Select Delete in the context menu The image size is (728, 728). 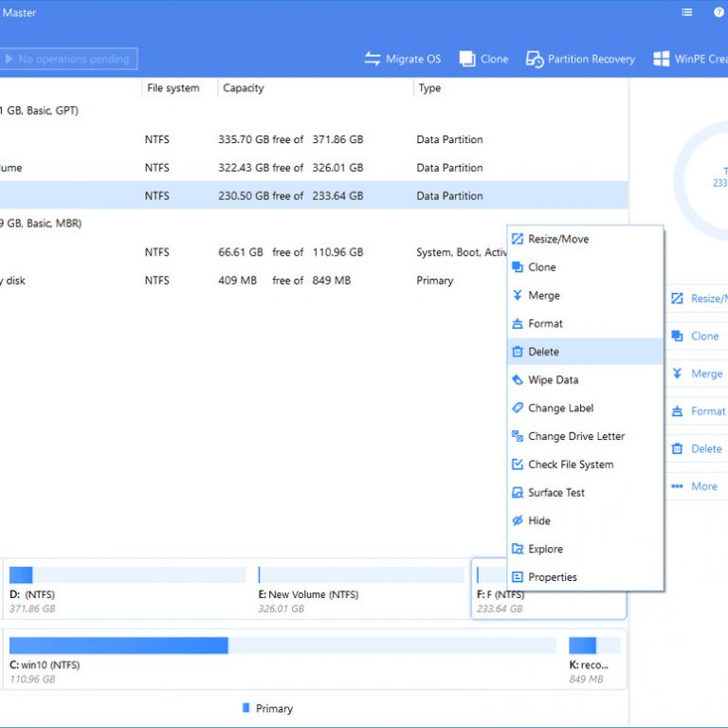[x=585, y=352]
